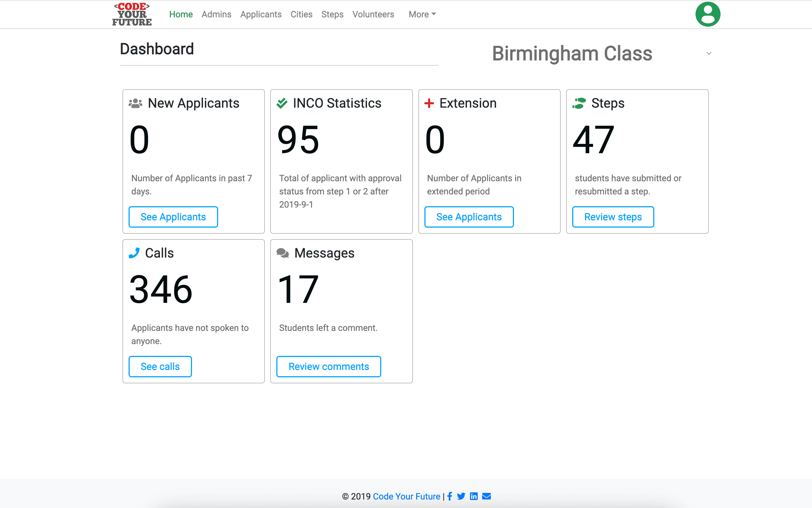Follow the Code Your Future footer link
This screenshot has width=812, height=508.
(406, 496)
